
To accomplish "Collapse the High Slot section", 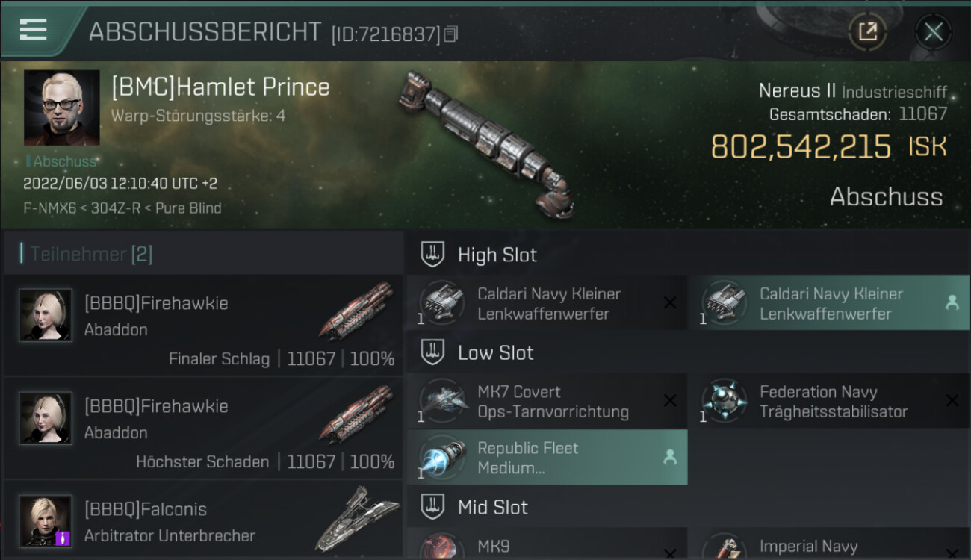I will pyautogui.click(x=432, y=255).
